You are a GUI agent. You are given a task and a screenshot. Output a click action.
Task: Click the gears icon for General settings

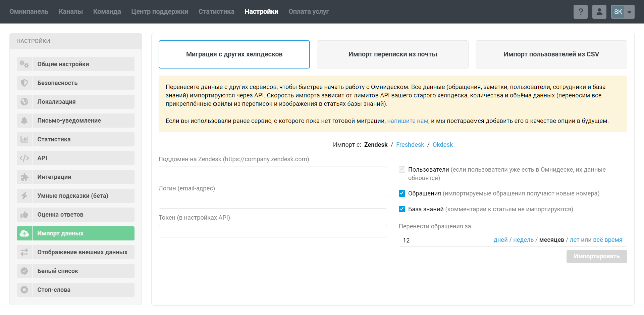tap(24, 64)
